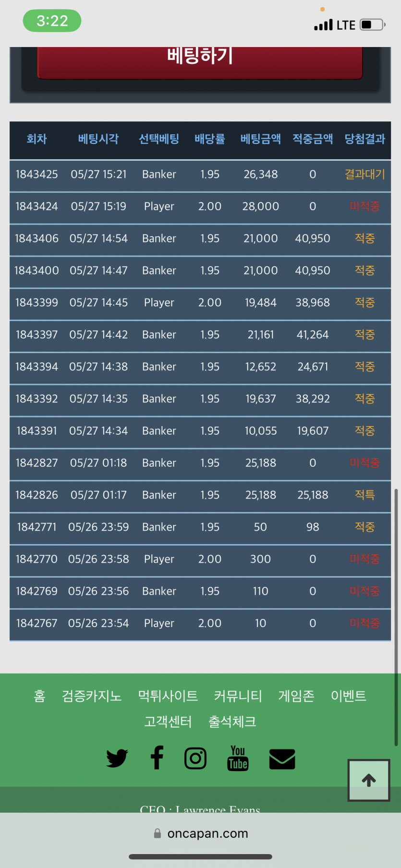
Task: Open the 커뮤니티 footer link
Action: (x=238, y=696)
